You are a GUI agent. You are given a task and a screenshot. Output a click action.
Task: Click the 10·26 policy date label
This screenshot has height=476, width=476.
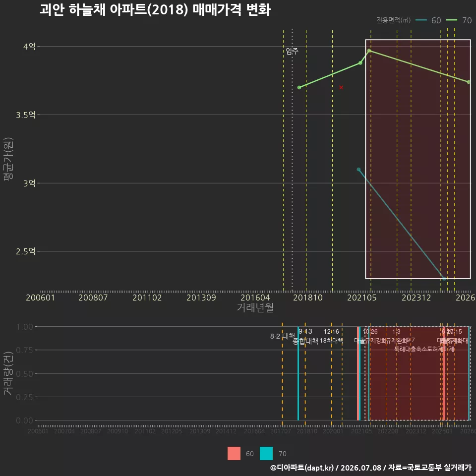point(370,332)
